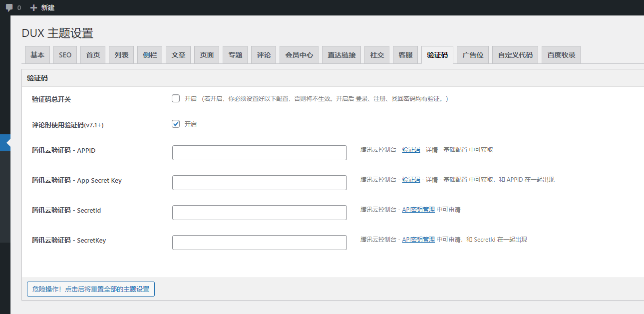644x314 pixels.
Task: Click the 验证码 section heading
Action: 37,78
